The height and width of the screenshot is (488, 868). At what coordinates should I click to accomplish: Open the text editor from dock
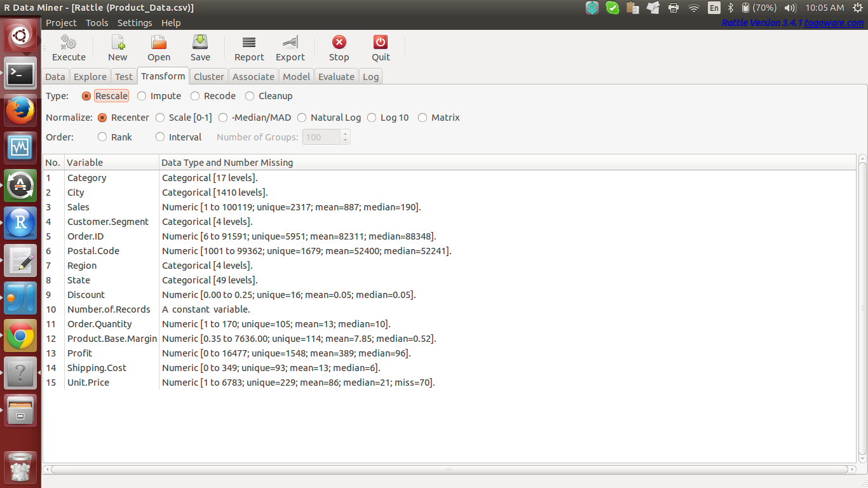point(20,261)
